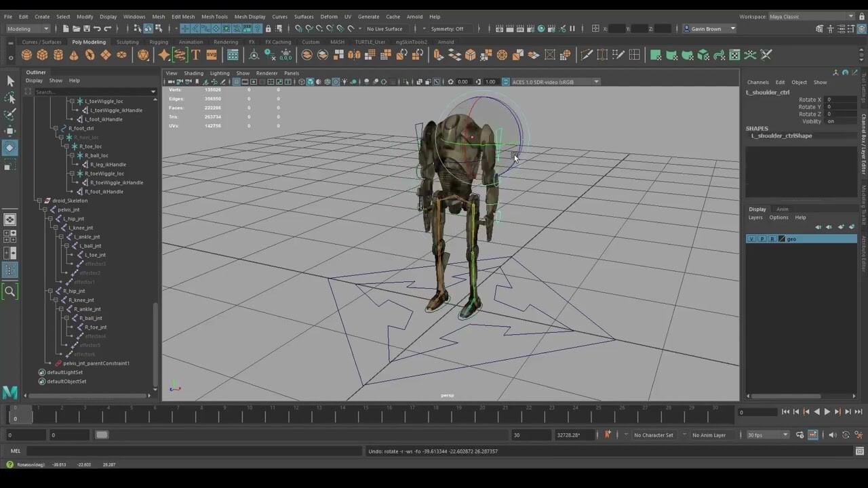Enable the auto keyframe toggle
The width and height of the screenshot is (868, 488).
click(608, 434)
